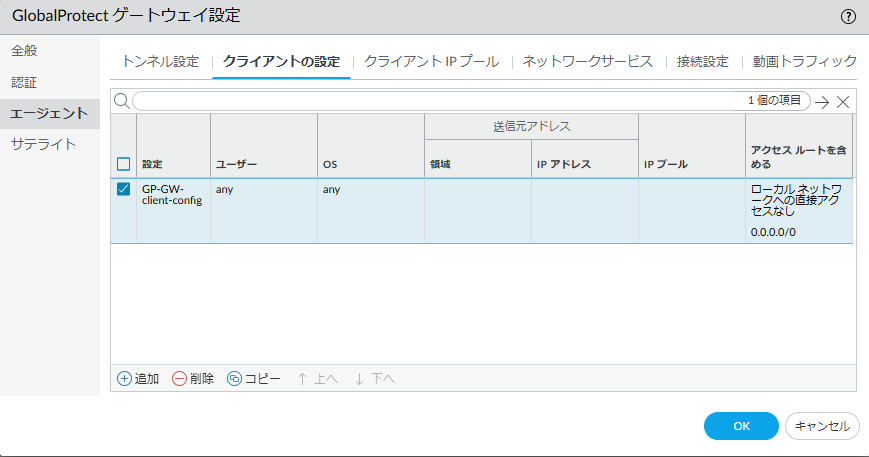The height and width of the screenshot is (457, 869).
Task: Open the 動画トラフィック tab
Action: pyautogui.click(x=805, y=61)
